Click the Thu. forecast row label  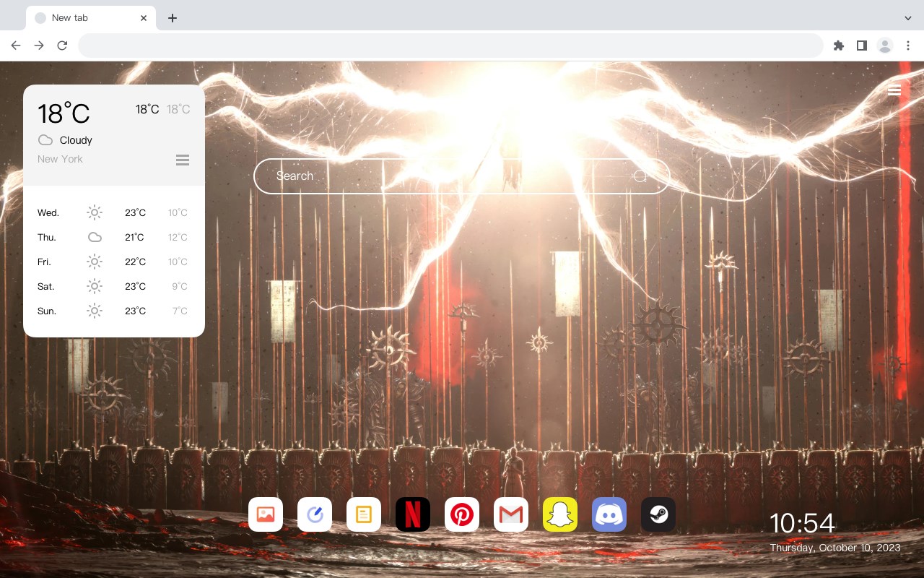[x=47, y=237]
